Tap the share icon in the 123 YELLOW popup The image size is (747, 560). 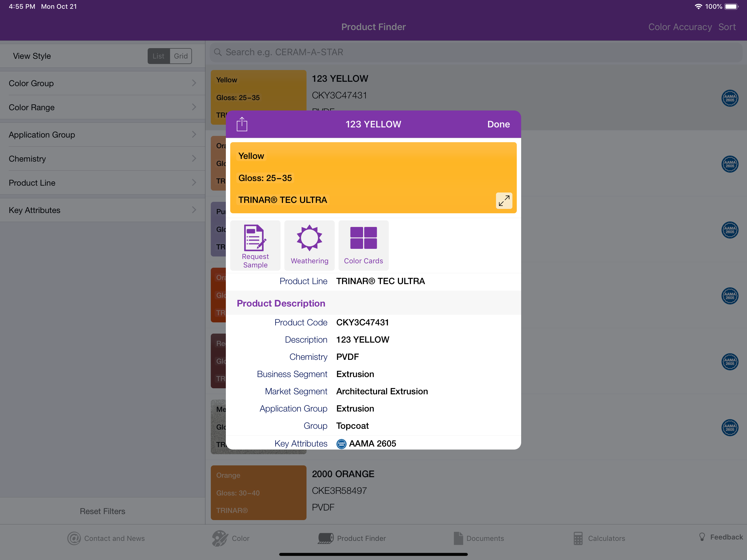pos(242,124)
